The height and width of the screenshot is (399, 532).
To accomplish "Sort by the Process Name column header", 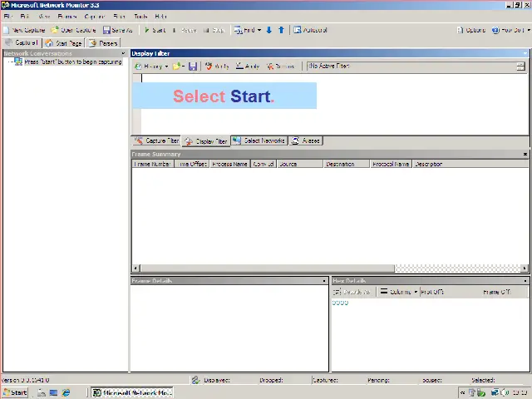I will (229, 164).
